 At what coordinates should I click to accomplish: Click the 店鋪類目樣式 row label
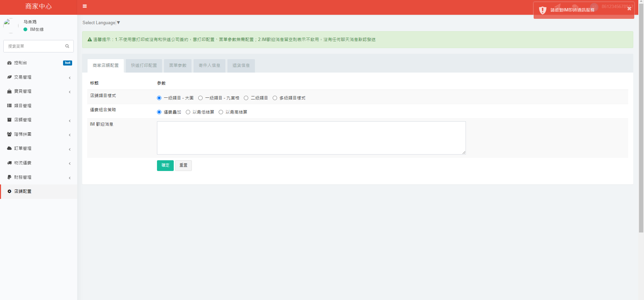coord(103,96)
